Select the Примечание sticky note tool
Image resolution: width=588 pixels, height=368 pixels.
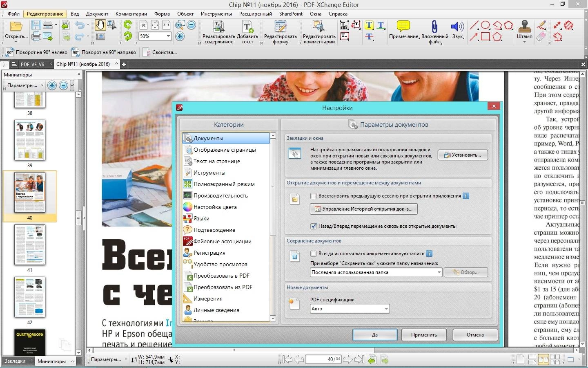(x=403, y=29)
